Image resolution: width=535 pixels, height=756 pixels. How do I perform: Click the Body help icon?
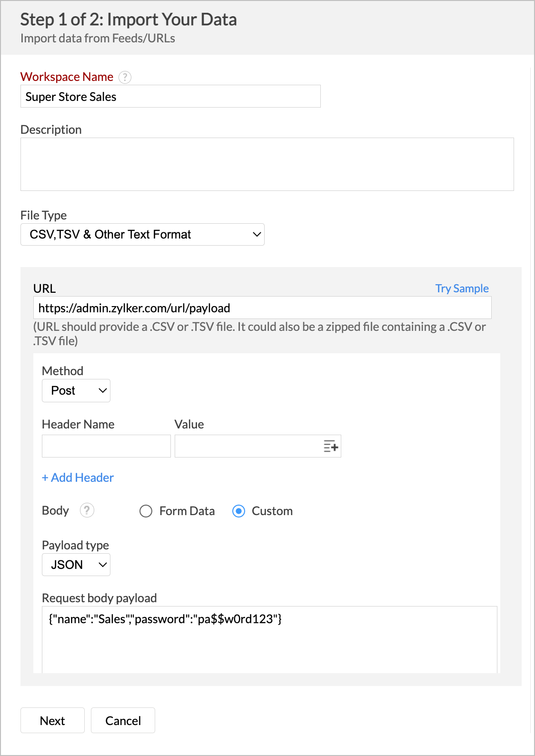87,510
